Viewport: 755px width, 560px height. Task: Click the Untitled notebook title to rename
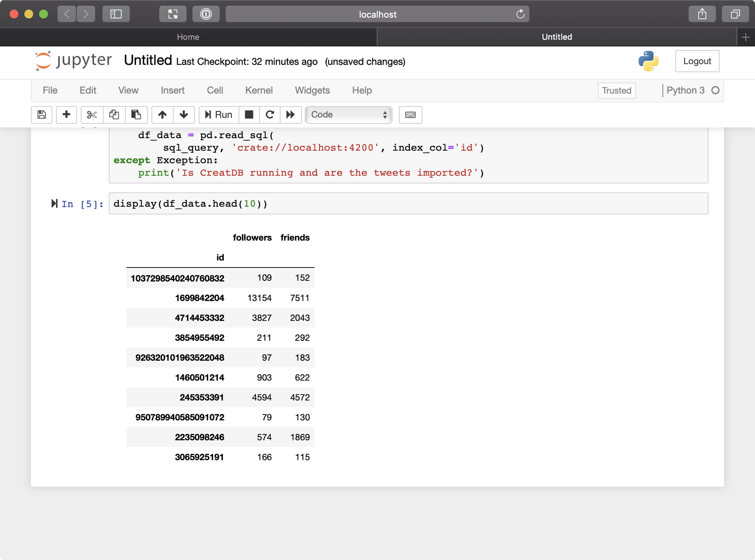(148, 60)
